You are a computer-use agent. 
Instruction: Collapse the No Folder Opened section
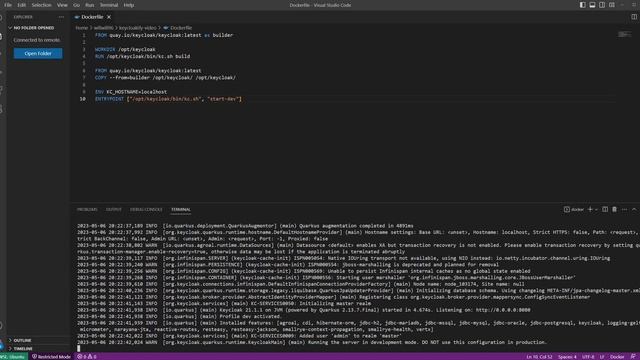[33, 28]
